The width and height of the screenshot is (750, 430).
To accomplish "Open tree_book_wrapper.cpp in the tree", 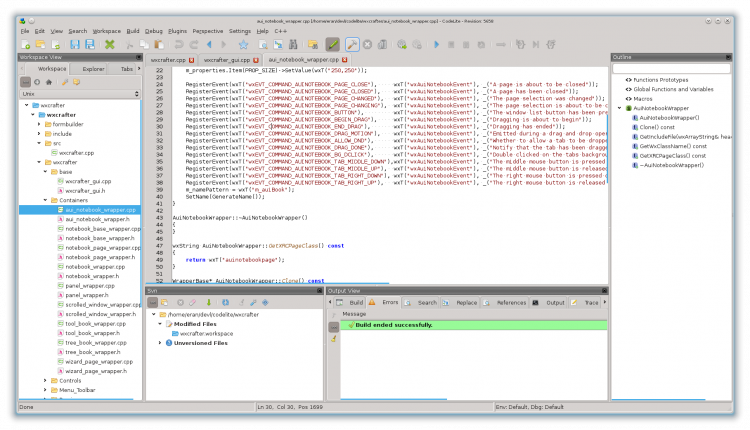I will (96, 343).
